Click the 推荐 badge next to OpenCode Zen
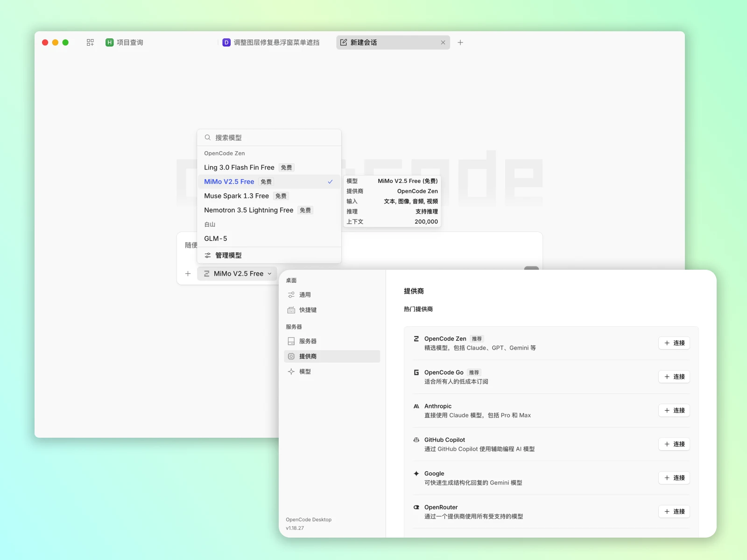 [x=477, y=339]
